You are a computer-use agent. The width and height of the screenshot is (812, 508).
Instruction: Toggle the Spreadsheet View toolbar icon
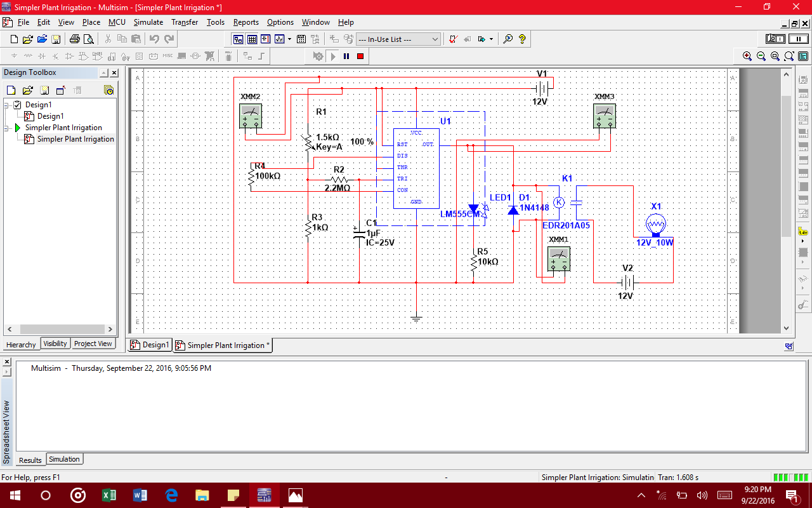[252, 39]
